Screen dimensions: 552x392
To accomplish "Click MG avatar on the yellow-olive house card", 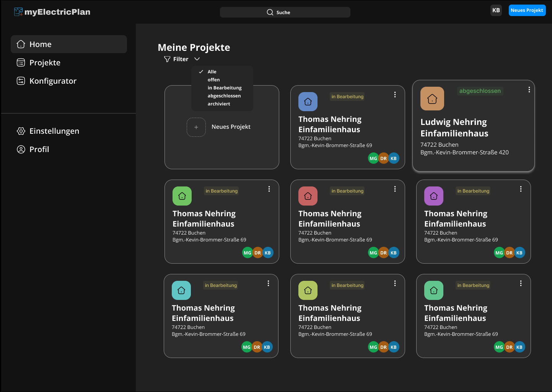I will click(373, 347).
